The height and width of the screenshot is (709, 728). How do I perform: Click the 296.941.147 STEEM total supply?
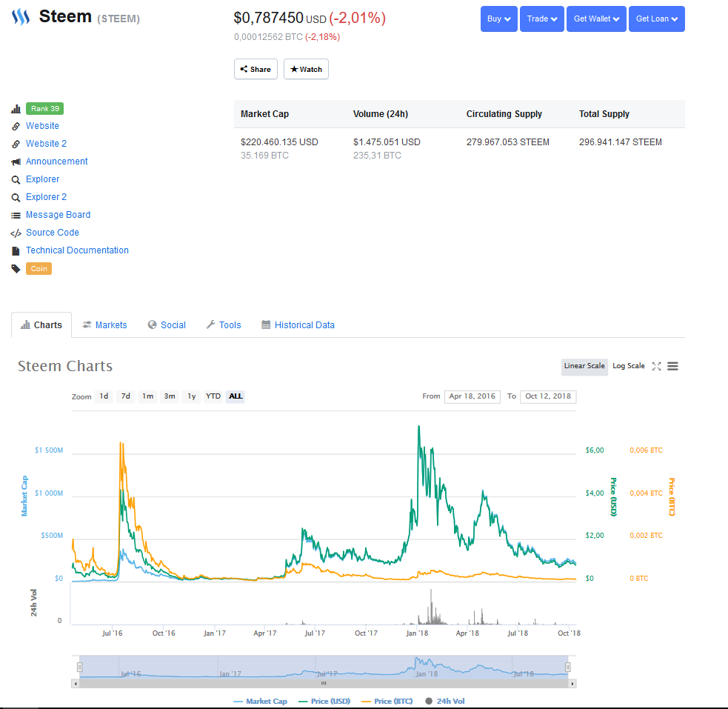tap(621, 142)
